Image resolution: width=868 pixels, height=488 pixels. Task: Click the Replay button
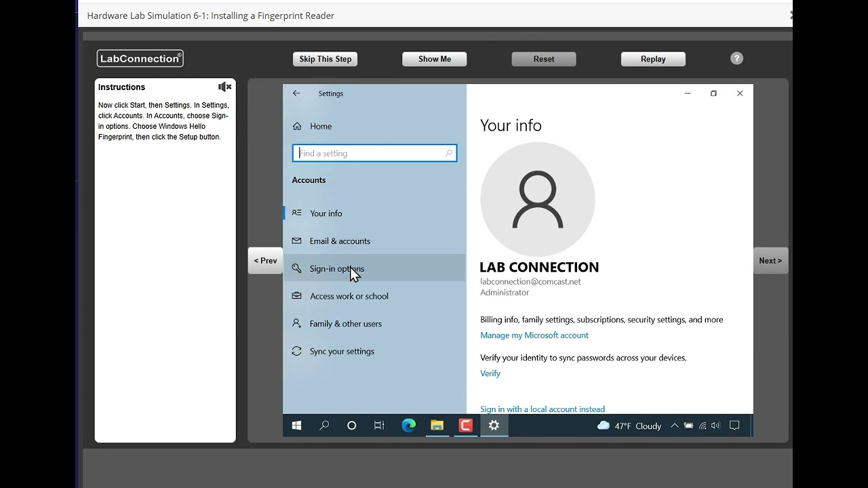click(x=653, y=59)
